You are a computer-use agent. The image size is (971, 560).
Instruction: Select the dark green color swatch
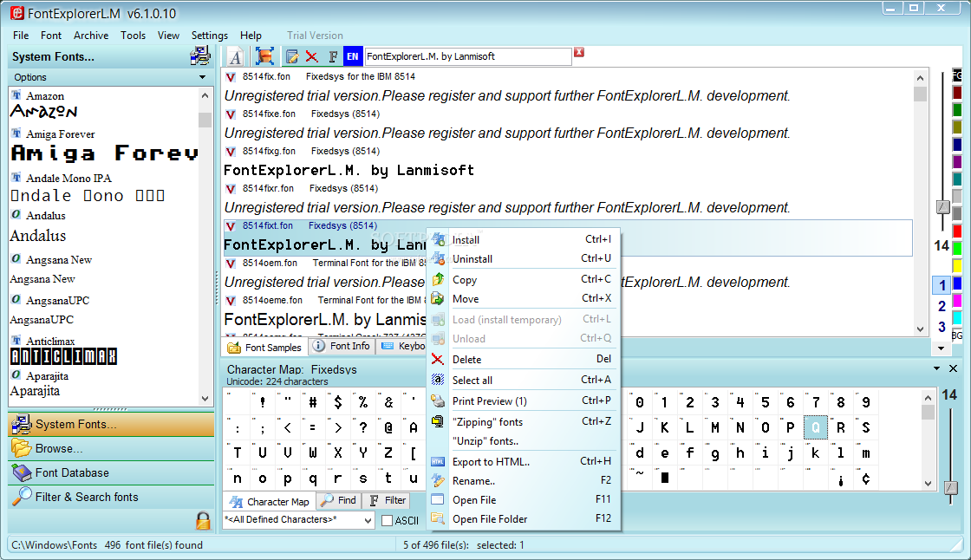[x=957, y=109]
